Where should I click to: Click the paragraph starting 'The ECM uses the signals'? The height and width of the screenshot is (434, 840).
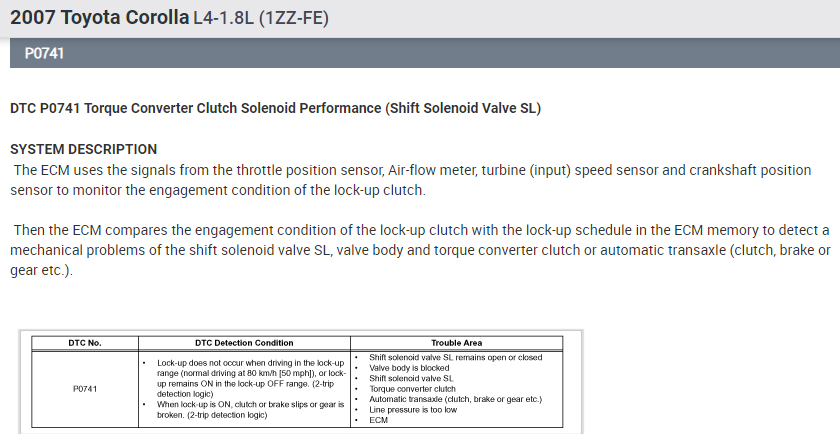coord(411,180)
